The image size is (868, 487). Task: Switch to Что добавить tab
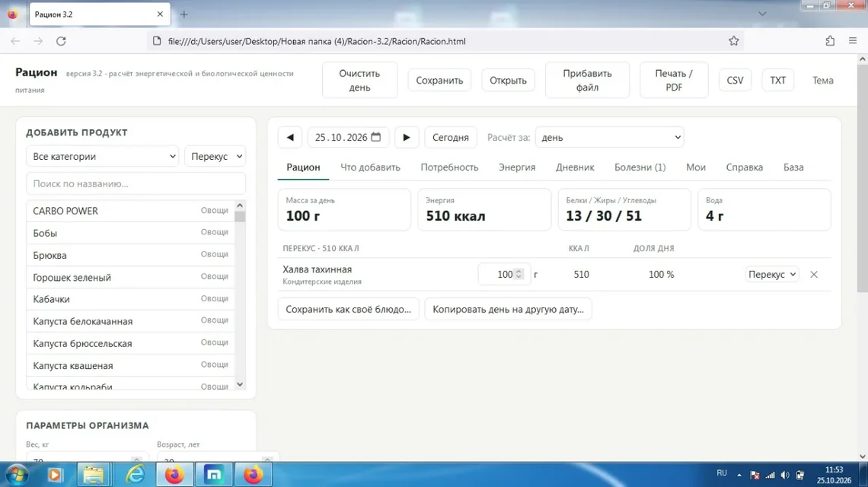pos(370,167)
